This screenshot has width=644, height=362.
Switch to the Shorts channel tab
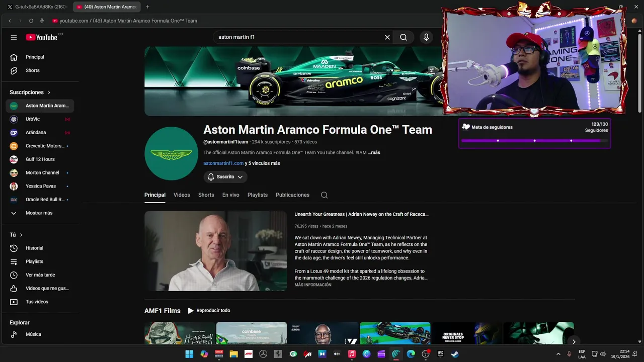pos(206,195)
